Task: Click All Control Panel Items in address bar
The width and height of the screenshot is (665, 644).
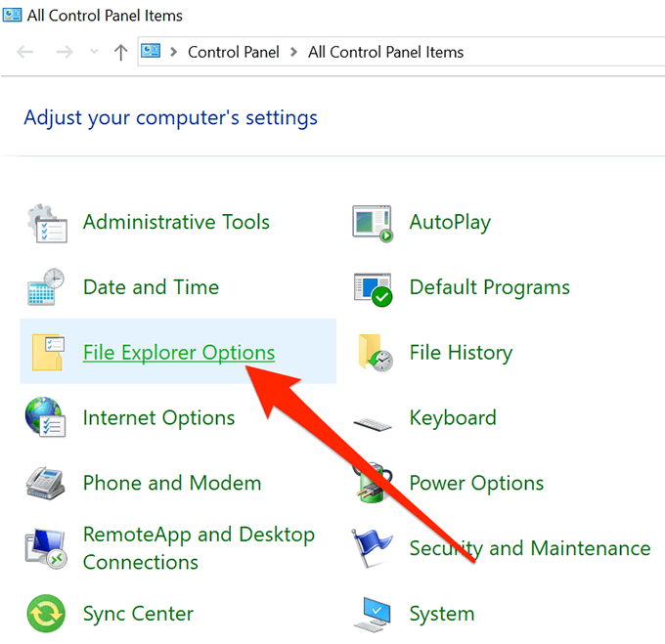Action: click(385, 53)
